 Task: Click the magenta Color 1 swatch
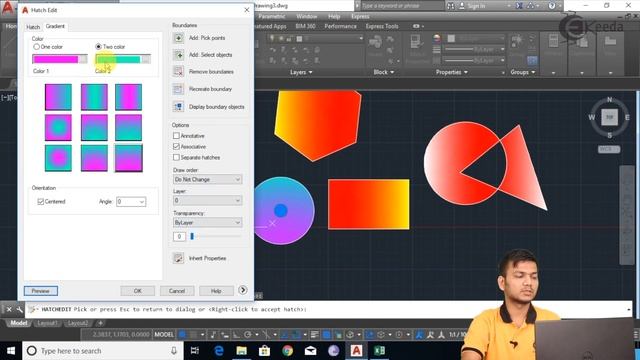tap(56, 59)
